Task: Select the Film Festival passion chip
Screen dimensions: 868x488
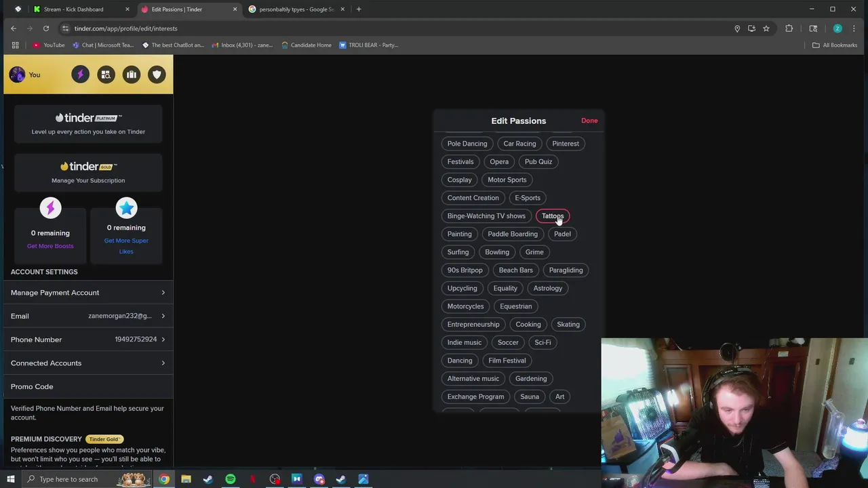Action: click(x=507, y=361)
